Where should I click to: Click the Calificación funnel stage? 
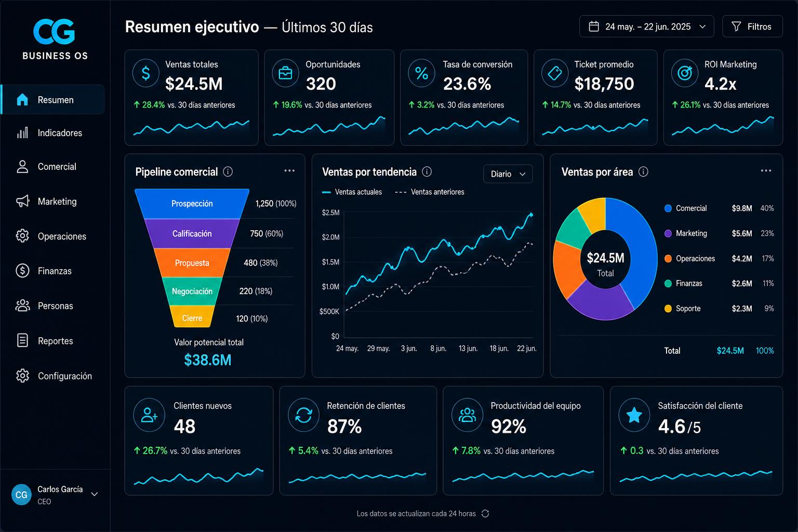192,234
